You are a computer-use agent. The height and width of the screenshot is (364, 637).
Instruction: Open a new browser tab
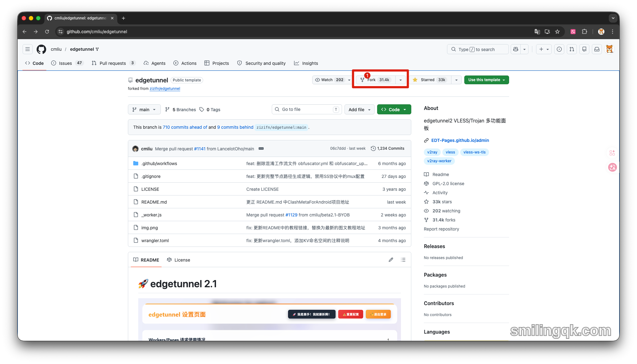[124, 18]
